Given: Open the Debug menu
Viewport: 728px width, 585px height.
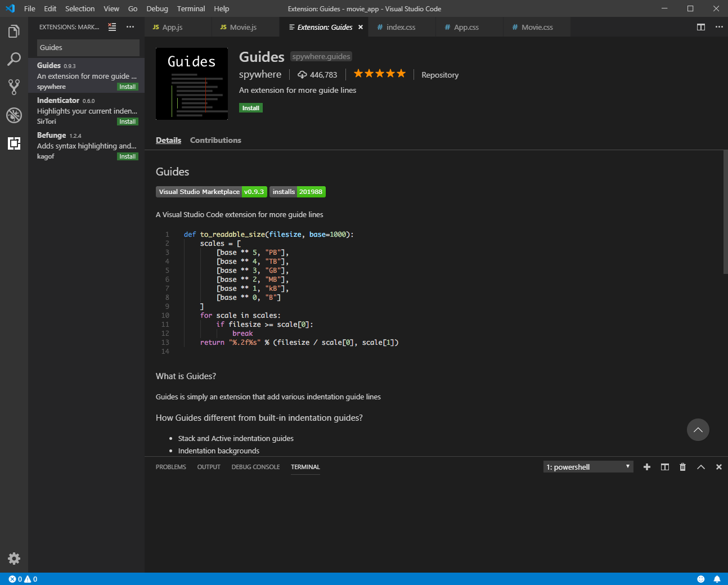Looking at the screenshot, I should (157, 8).
